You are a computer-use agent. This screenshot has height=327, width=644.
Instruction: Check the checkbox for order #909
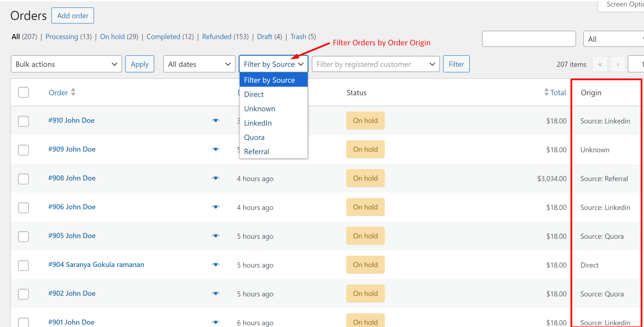point(23,150)
